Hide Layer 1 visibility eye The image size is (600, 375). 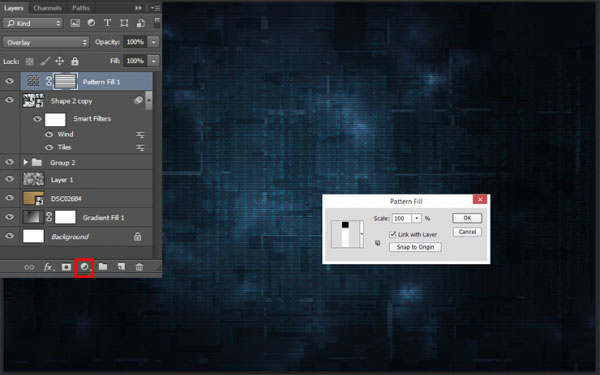click(x=10, y=179)
